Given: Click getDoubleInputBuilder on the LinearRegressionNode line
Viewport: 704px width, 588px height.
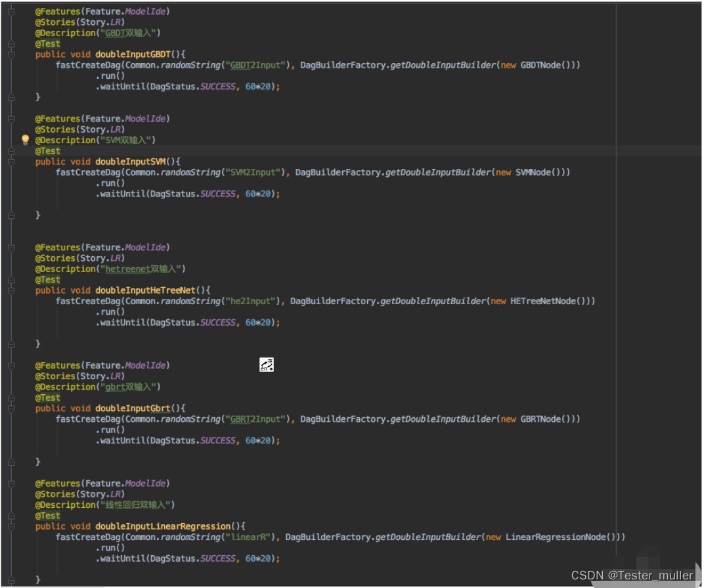Looking at the screenshot, I should tap(428, 537).
